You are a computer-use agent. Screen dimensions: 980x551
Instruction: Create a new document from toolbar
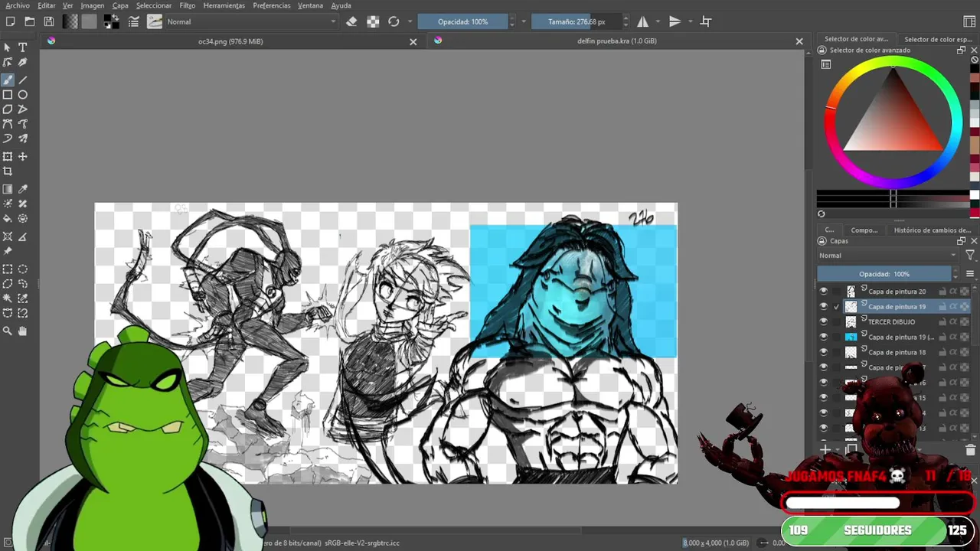[x=10, y=21]
